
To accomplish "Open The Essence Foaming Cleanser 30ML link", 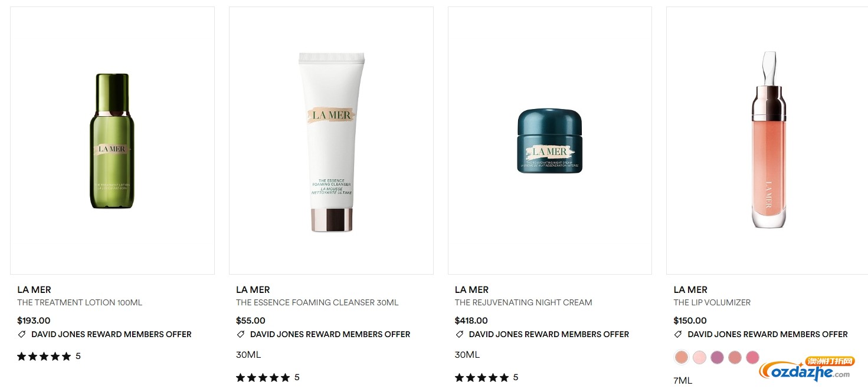I will pos(317,302).
